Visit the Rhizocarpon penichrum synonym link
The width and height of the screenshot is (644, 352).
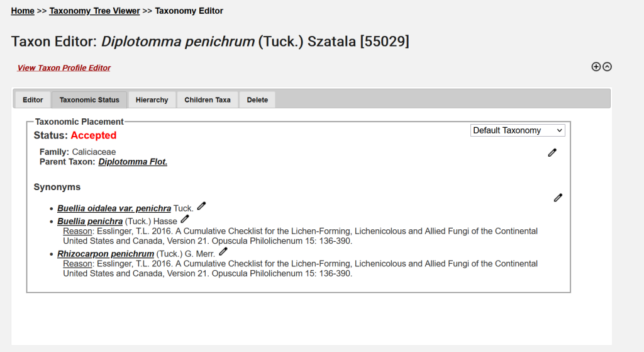(106, 254)
